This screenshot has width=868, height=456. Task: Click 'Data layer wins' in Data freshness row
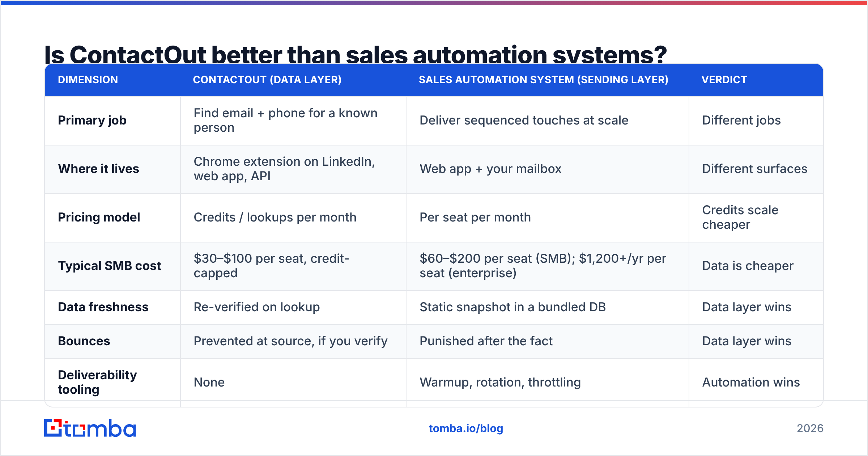tap(747, 307)
